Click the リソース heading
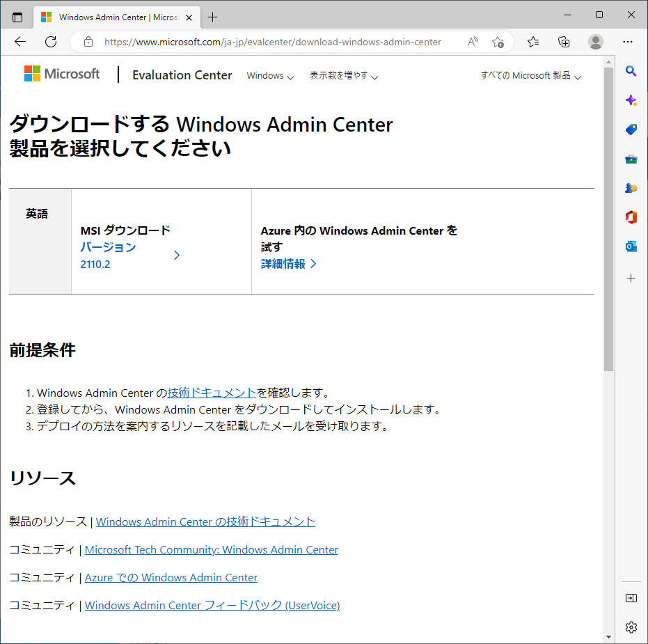Screen dimensions: 648x644 (42, 478)
